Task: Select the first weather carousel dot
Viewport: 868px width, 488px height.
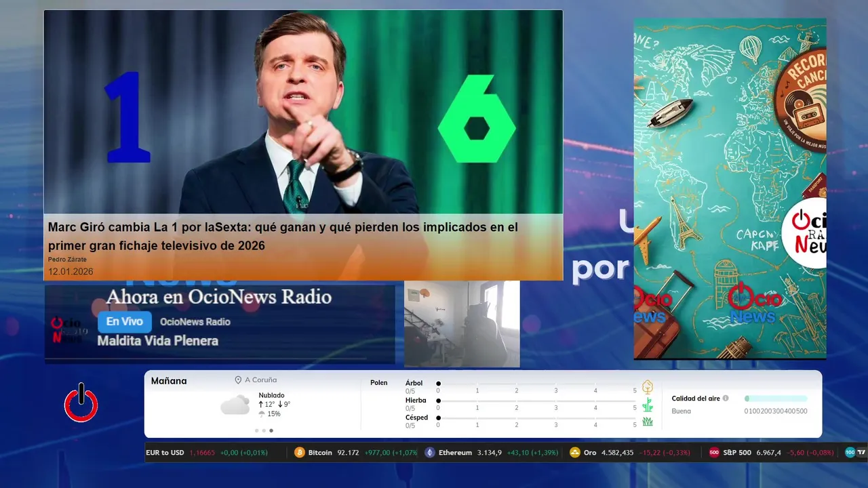Action: 256,430
